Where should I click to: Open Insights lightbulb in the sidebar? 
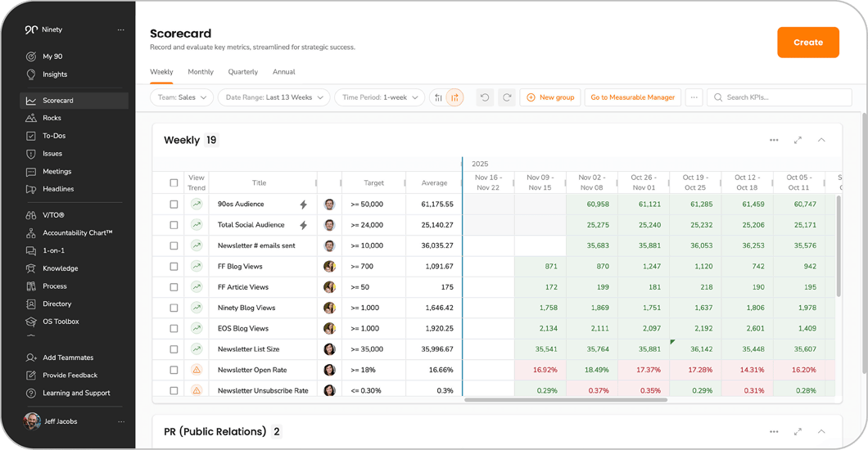coord(31,74)
